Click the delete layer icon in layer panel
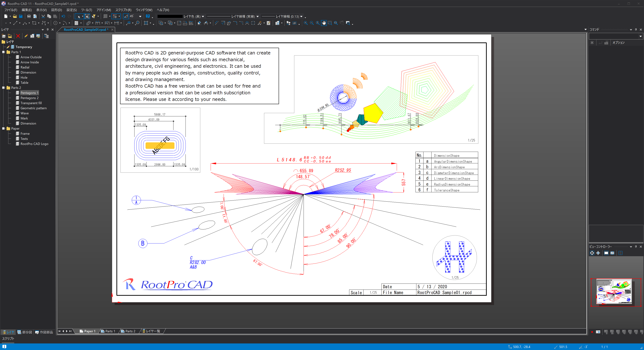The height and width of the screenshot is (350, 644). pyautogui.click(x=18, y=36)
